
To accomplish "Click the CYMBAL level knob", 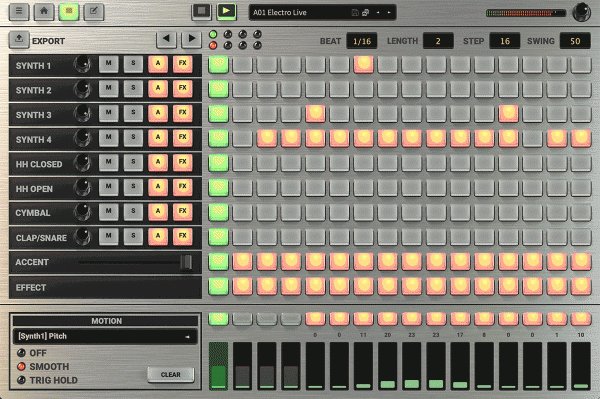I will [x=83, y=212].
